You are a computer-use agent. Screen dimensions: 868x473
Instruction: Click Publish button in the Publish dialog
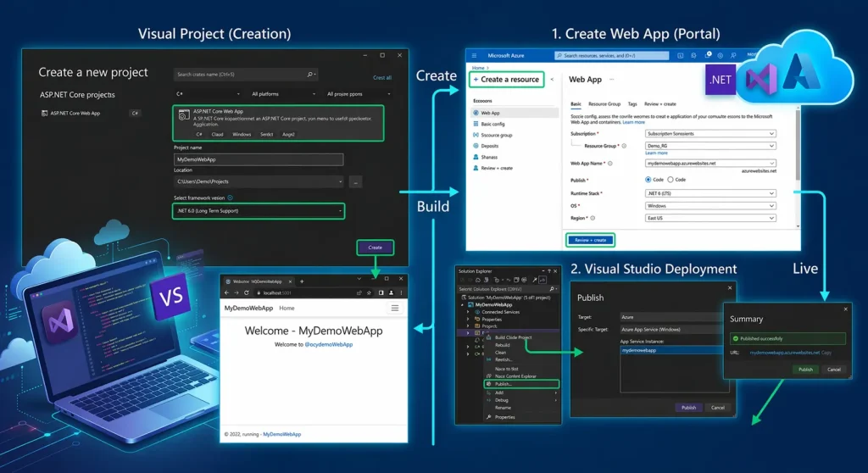688,408
